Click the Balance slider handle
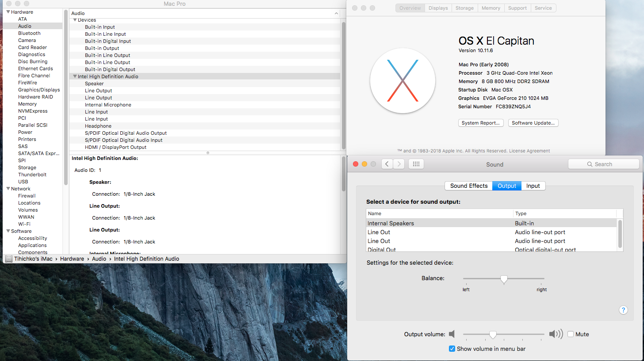The width and height of the screenshot is (644, 361). (x=504, y=279)
